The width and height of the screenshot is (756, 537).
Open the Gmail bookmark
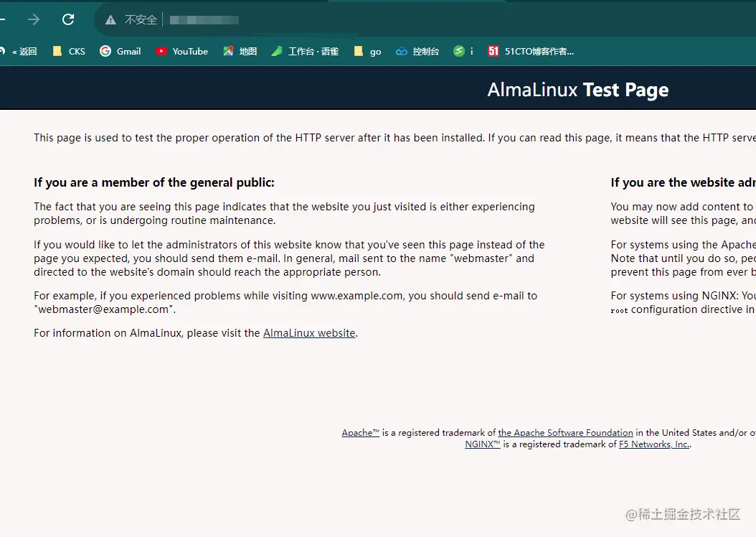120,51
